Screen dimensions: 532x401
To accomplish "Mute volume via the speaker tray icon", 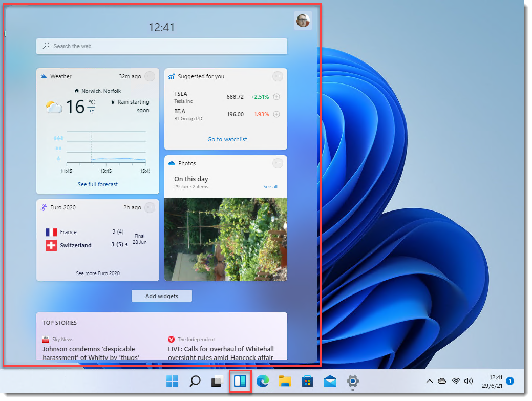I will click(469, 381).
